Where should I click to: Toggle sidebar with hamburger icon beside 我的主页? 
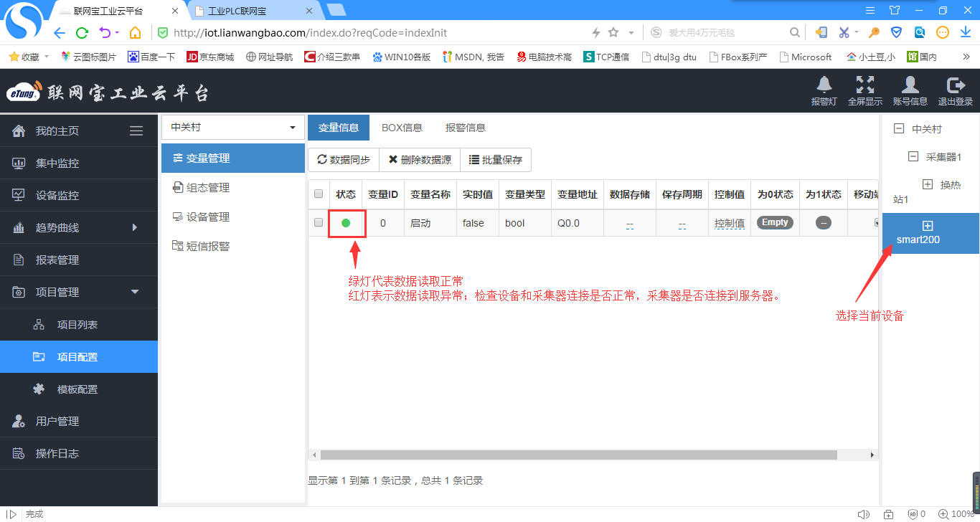(x=136, y=130)
